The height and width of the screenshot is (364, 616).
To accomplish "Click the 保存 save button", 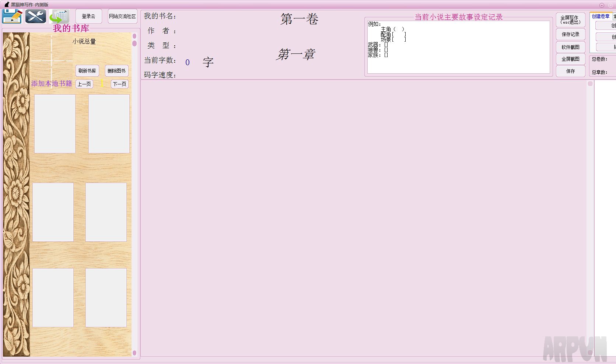I will point(571,71).
